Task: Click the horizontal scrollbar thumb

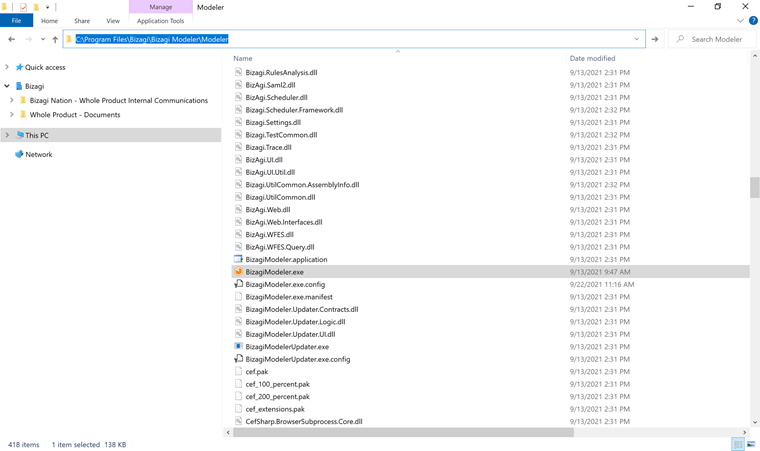Action: (403, 432)
